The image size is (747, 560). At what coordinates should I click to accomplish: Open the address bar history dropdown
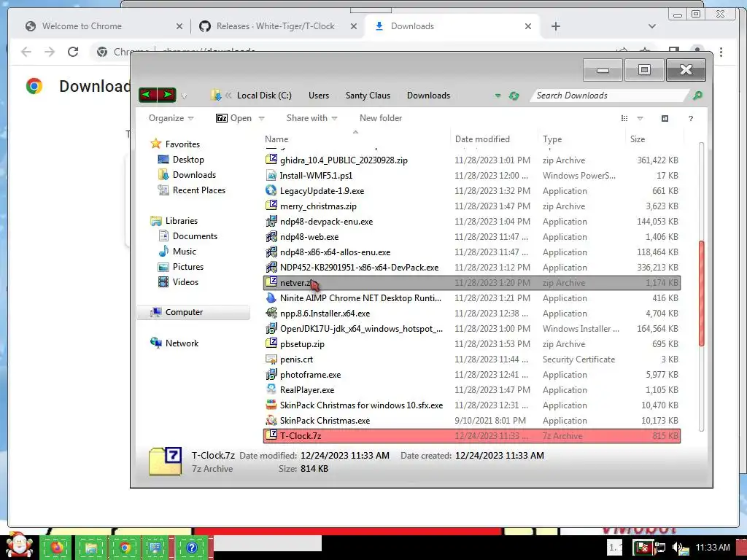click(x=498, y=96)
